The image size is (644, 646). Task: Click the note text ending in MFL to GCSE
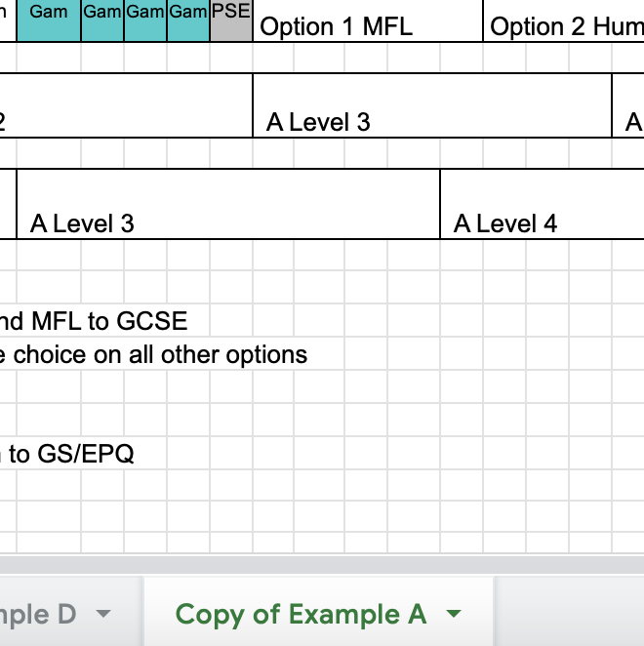pos(94,320)
